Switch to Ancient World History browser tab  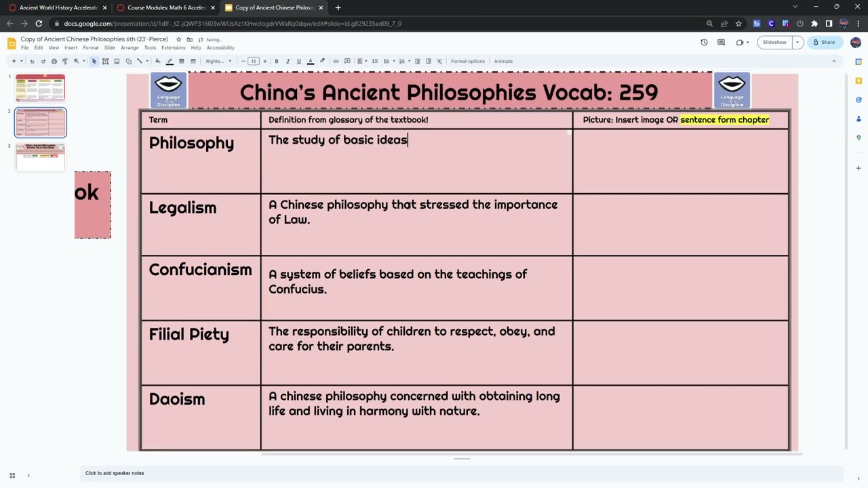[x=58, y=7]
